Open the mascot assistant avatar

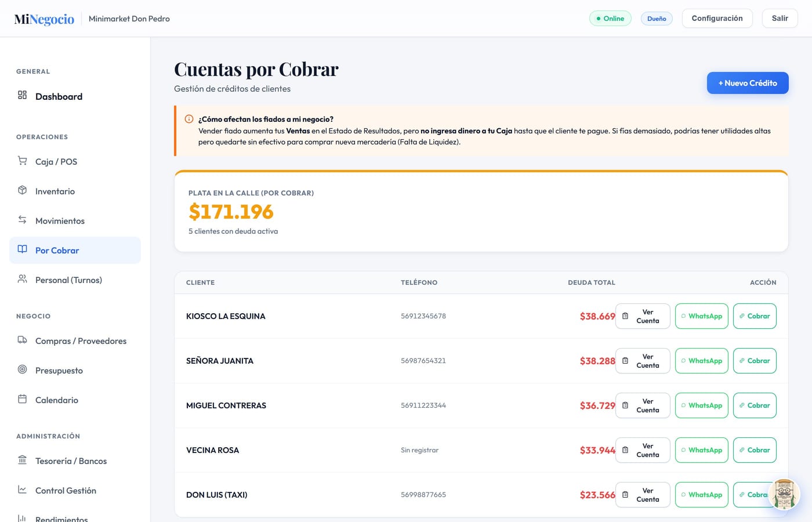(x=784, y=494)
